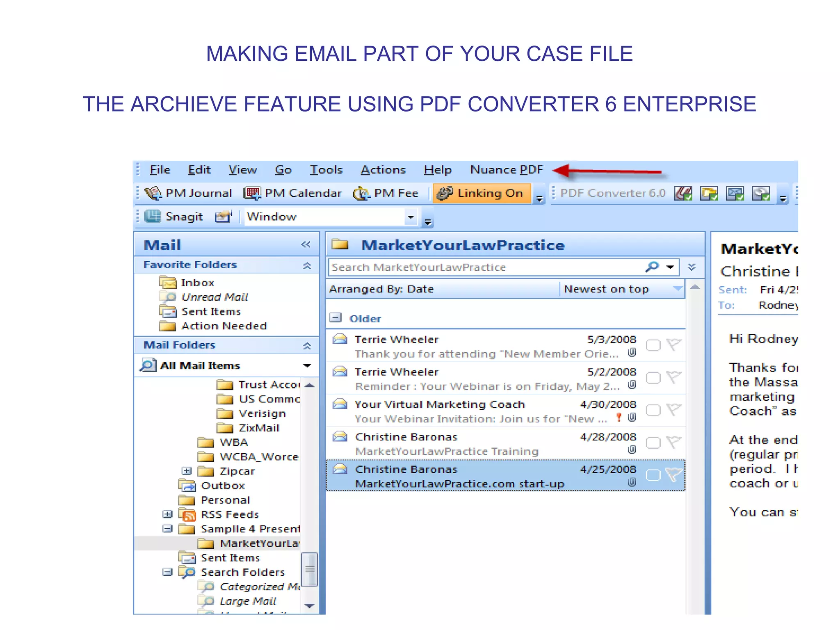Click first PDF Converter 6.0 toolbar icon
840x630 pixels.
683,193
